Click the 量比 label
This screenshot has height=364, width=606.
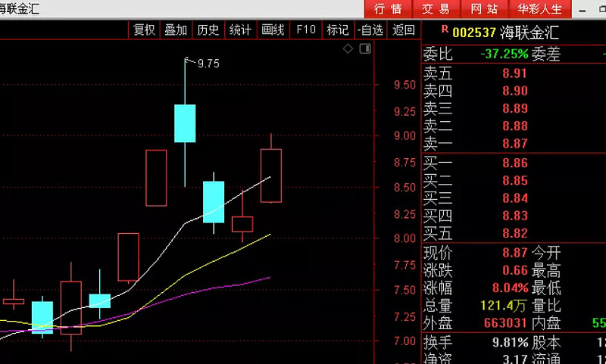(545, 306)
